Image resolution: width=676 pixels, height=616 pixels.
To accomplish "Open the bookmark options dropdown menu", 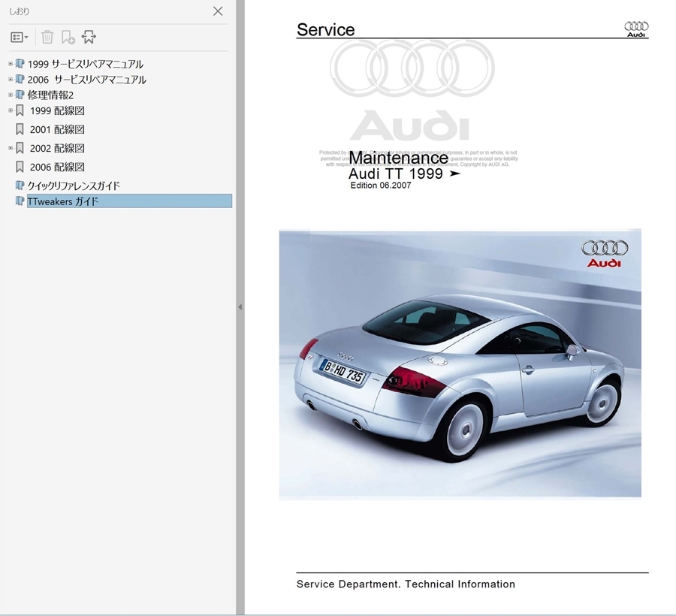I will [19, 38].
